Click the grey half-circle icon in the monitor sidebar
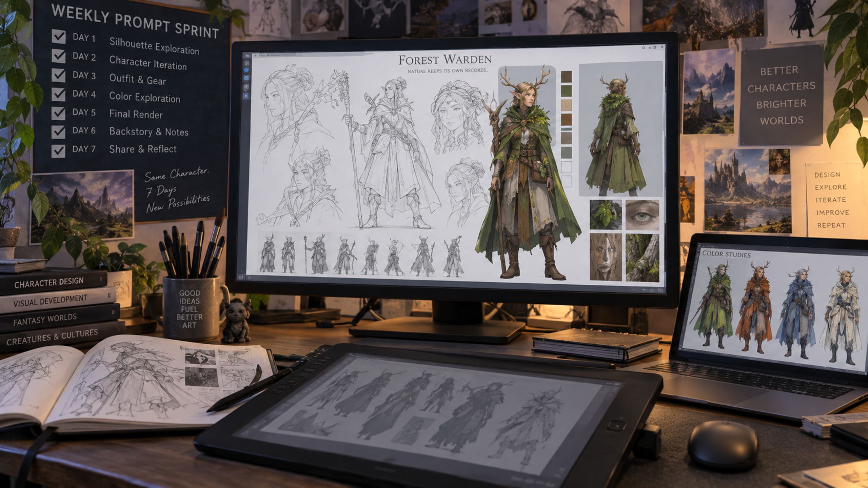The image size is (868, 488). click(x=246, y=86)
